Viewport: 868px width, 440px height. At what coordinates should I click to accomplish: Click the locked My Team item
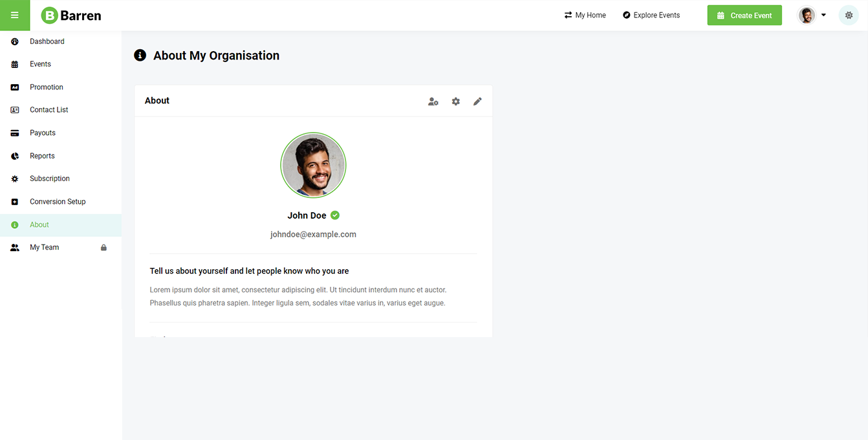(44, 247)
